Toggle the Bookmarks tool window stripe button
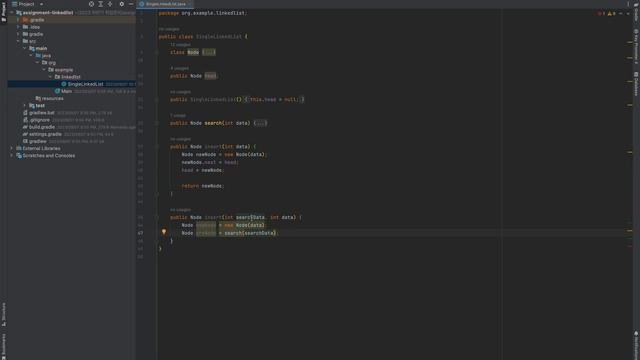The image size is (640, 360). coord(4,346)
